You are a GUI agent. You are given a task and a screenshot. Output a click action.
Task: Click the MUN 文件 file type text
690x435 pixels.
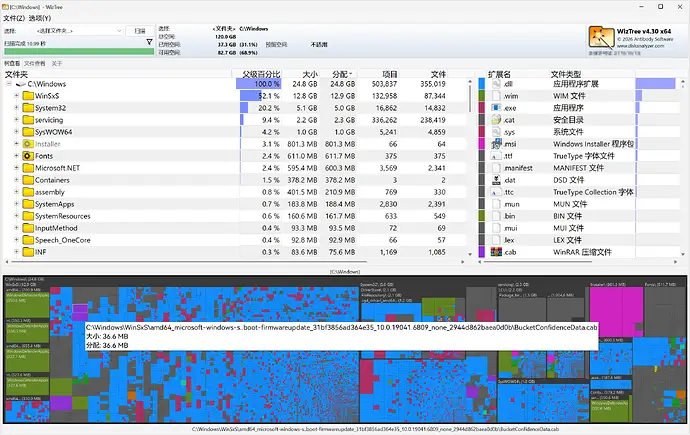[x=570, y=204]
